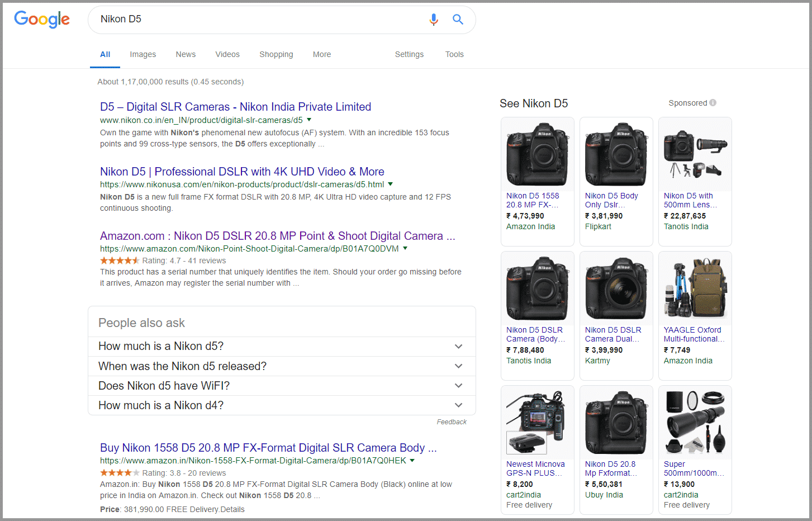The image size is (812, 521).
Task: Click 'Newest Micnova GPS-N PLUS' title
Action: [x=535, y=468]
